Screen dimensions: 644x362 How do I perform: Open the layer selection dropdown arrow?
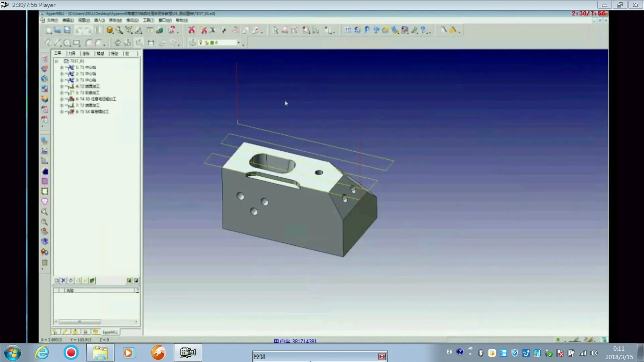click(238, 43)
